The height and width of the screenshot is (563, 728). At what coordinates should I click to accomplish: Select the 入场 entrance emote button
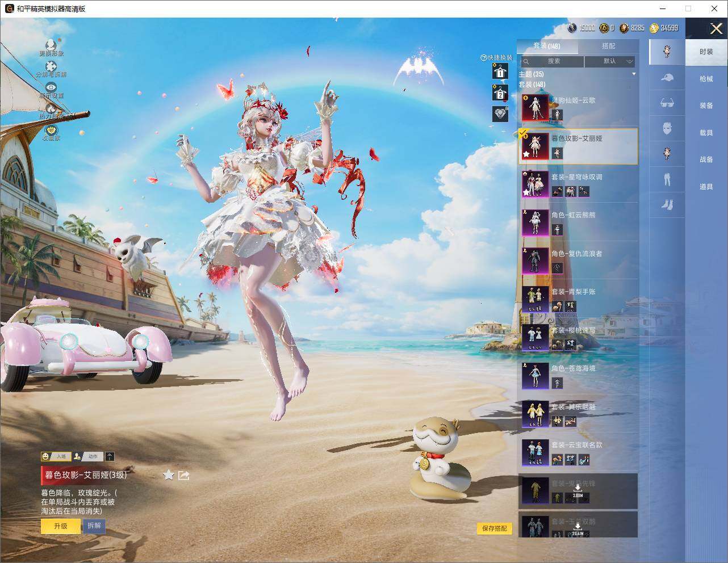click(56, 456)
